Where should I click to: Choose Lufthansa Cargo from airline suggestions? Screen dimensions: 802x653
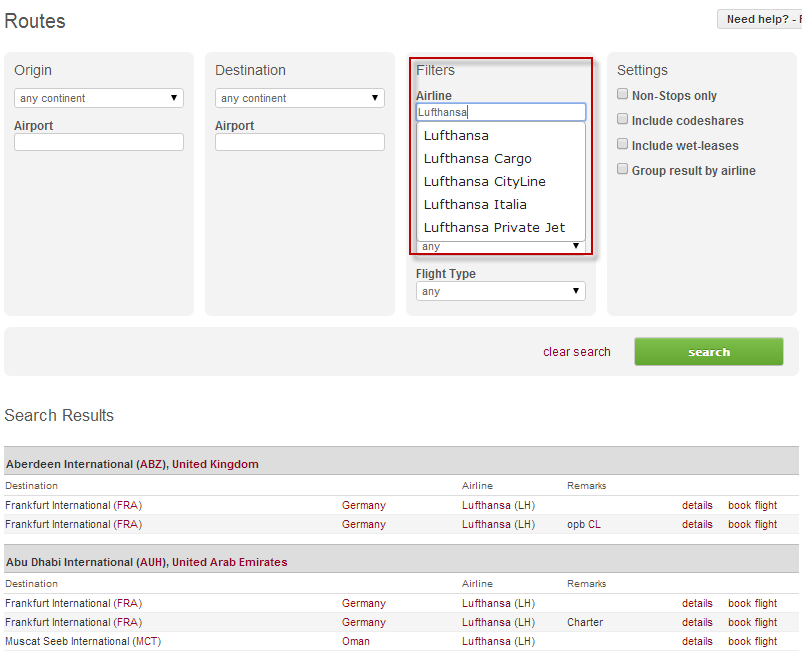pos(478,158)
